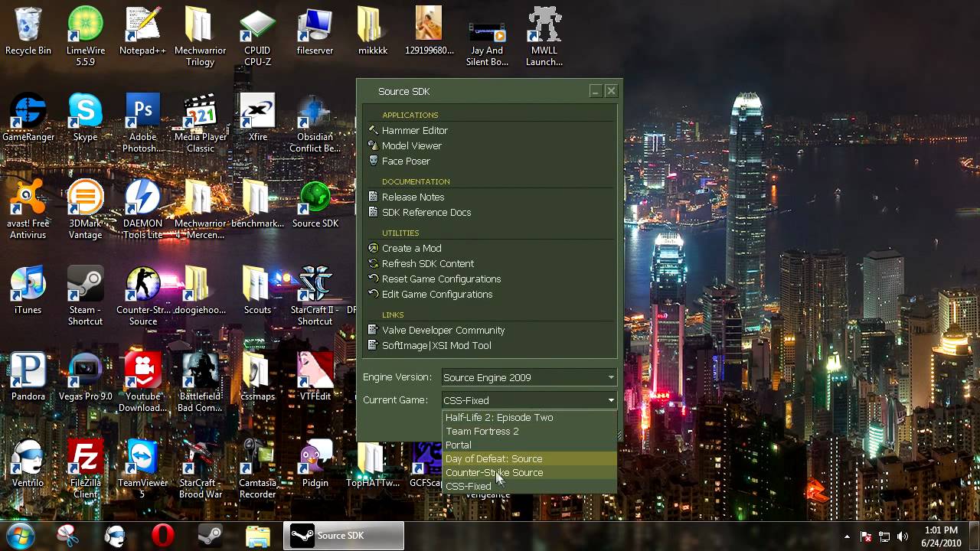980x551 pixels.
Task: Launch DAEMON Tools Lite shortcut
Action: pos(142,209)
